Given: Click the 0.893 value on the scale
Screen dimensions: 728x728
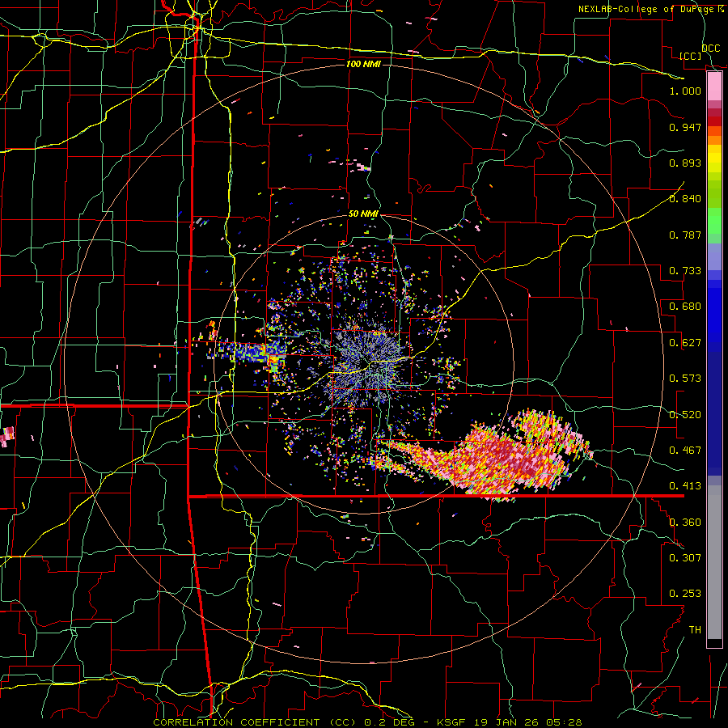Looking at the screenshot, I should [x=685, y=163].
